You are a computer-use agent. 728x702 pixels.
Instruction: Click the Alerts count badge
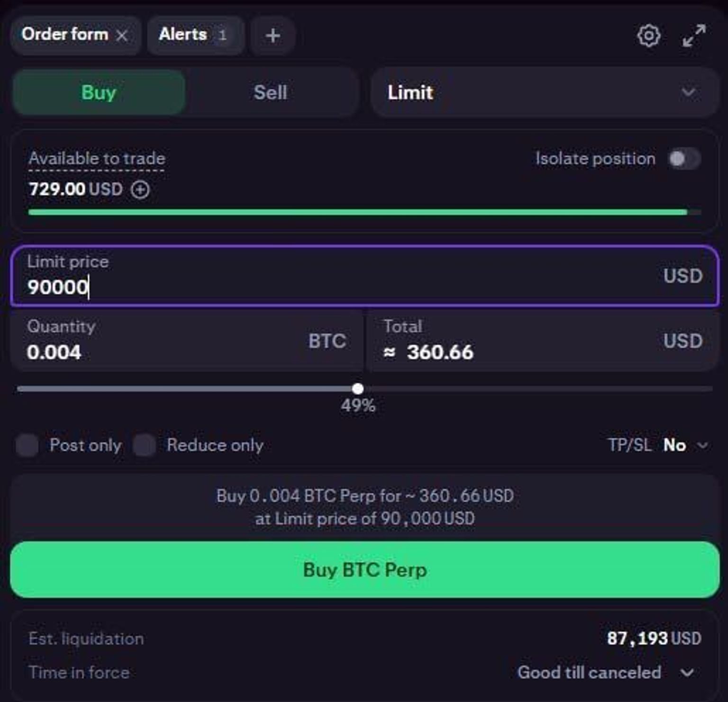(x=222, y=35)
